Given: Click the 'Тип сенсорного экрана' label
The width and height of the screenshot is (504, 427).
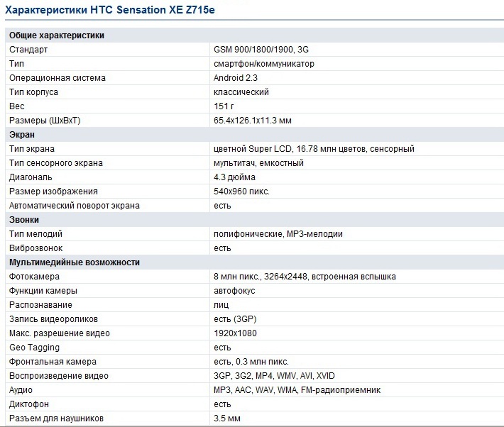Looking at the screenshot, I should 55,163.
